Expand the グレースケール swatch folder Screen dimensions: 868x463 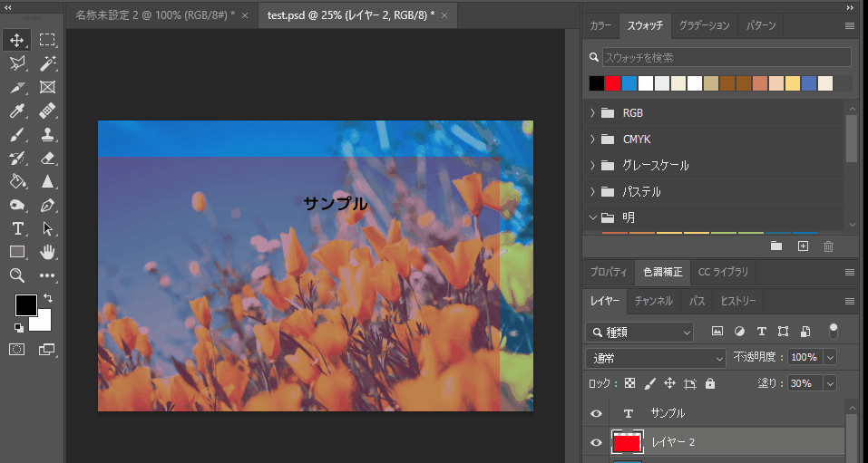coord(593,166)
